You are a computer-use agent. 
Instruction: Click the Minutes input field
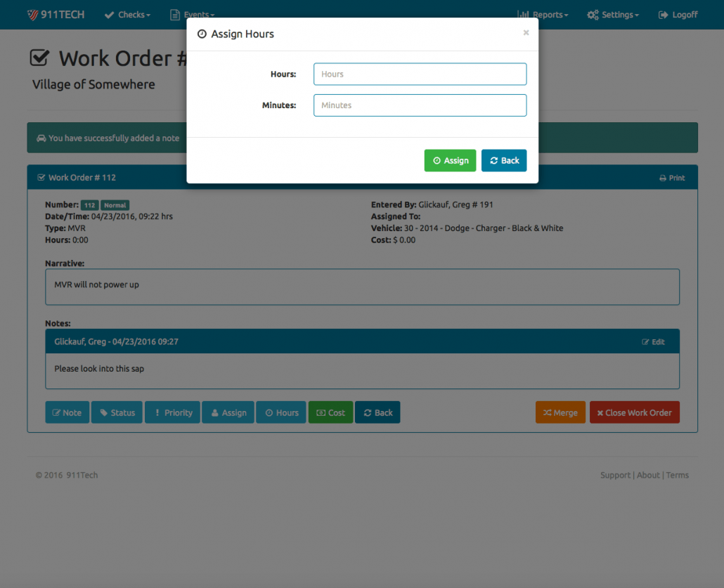coord(420,105)
